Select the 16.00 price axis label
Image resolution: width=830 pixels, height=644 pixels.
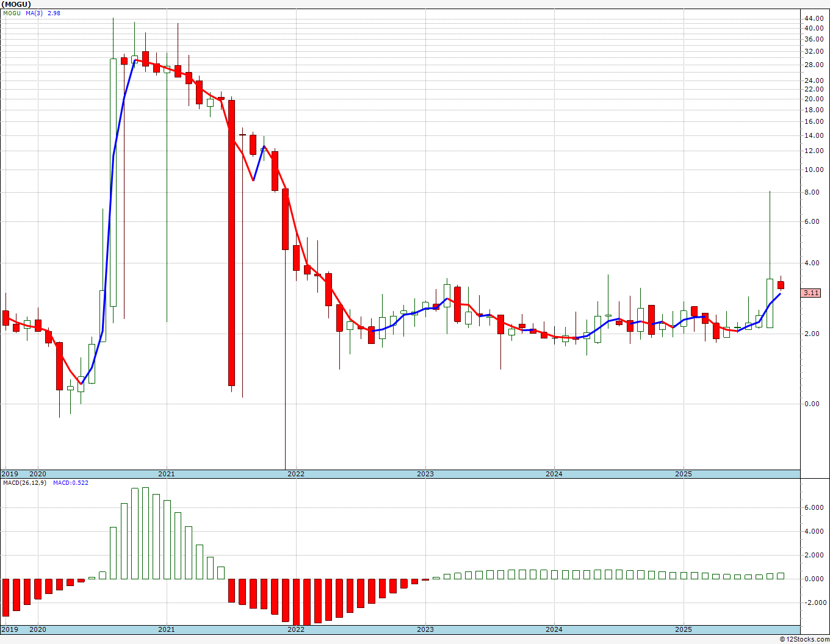coord(814,121)
